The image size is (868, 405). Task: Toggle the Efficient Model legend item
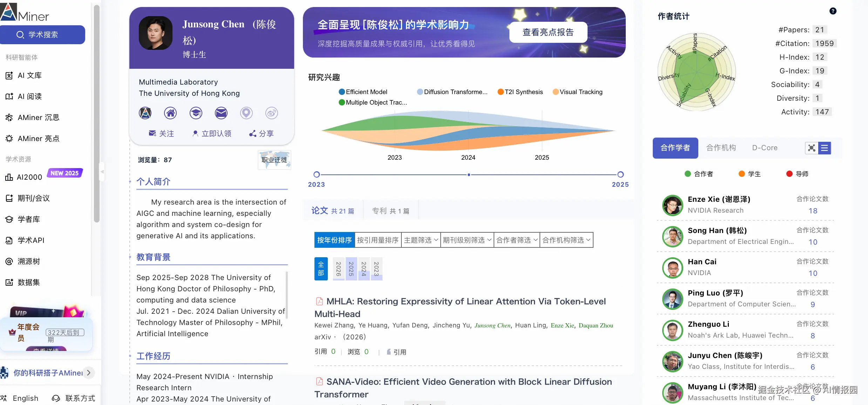pos(364,92)
